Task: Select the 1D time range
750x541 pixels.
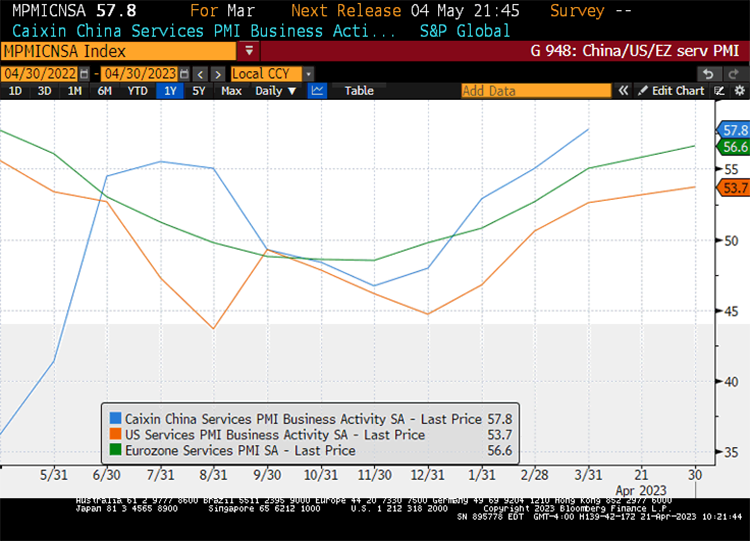Action: pos(15,91)
